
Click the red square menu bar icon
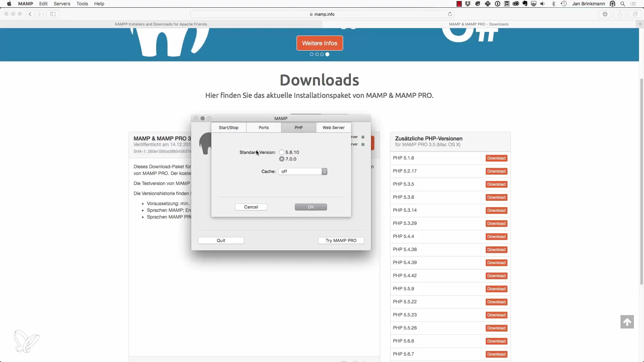[459, 4]
